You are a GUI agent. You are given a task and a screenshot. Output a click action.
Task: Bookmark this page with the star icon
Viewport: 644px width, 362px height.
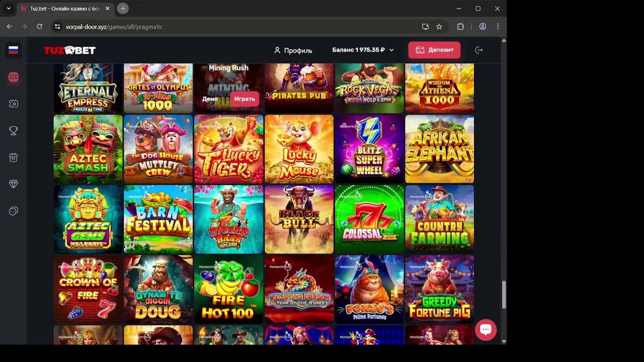(x=439, y=27)
